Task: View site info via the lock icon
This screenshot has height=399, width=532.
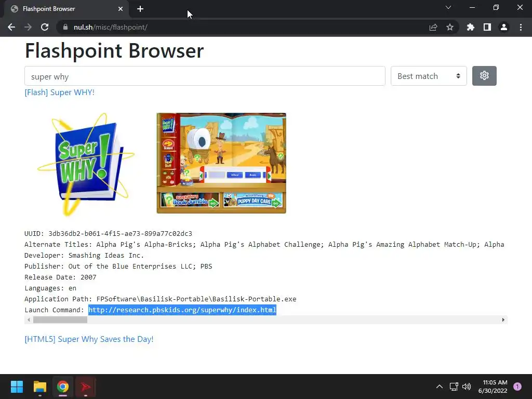Action: [65, 27]
